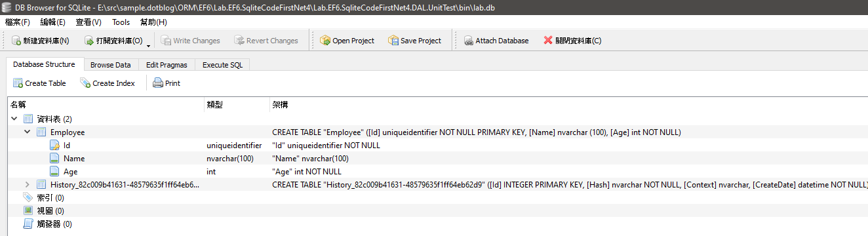
Task: Click the "Name" nvarchar(100) schema cell
Action: (x=310, y=159)
